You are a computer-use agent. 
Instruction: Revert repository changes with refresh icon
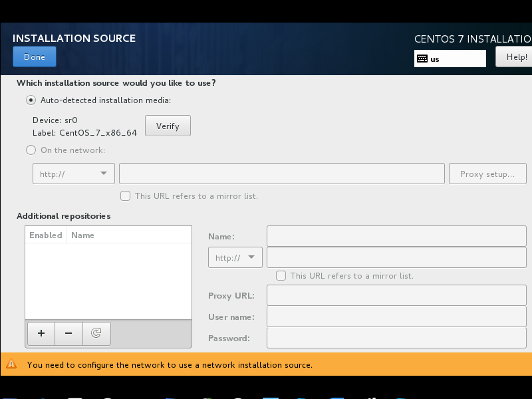(96, 334)
